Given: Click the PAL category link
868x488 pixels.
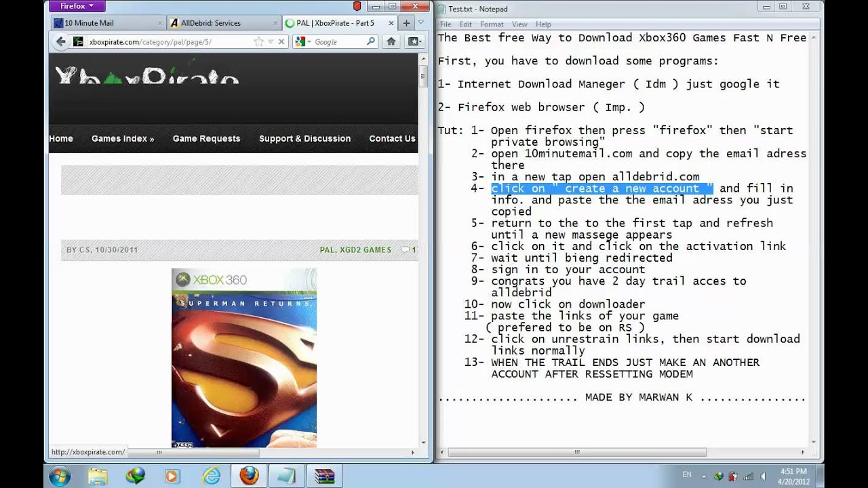Looking at the screenshot, I should click(327, 250).
